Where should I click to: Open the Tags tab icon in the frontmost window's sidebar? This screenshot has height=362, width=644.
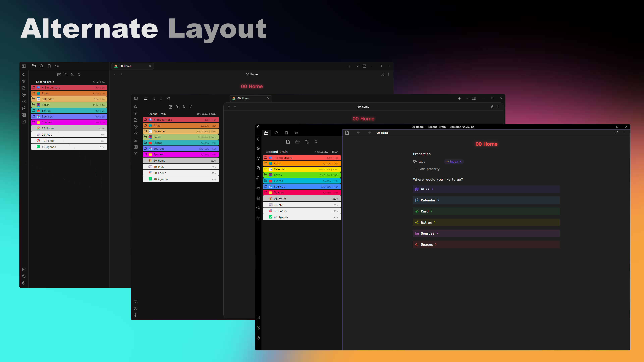[297, 133]
